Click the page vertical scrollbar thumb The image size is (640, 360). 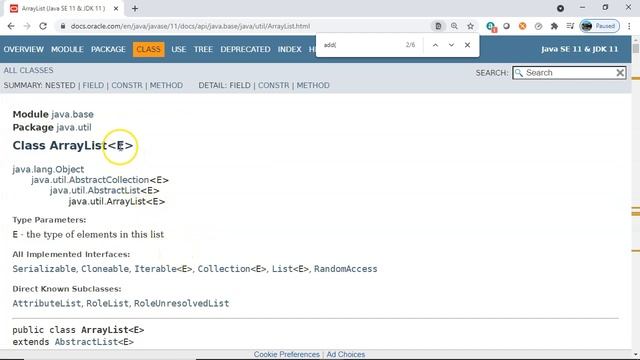(x=636, y=48)
